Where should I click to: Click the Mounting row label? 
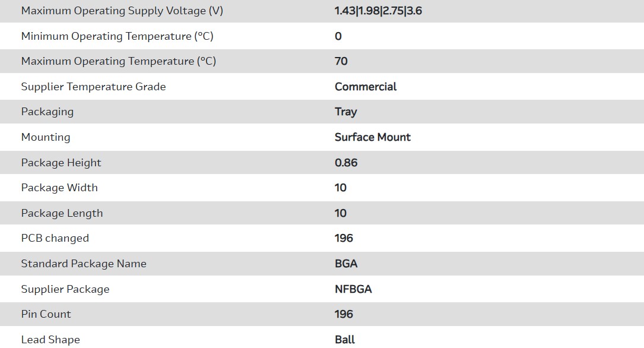[x=46, y=137]
